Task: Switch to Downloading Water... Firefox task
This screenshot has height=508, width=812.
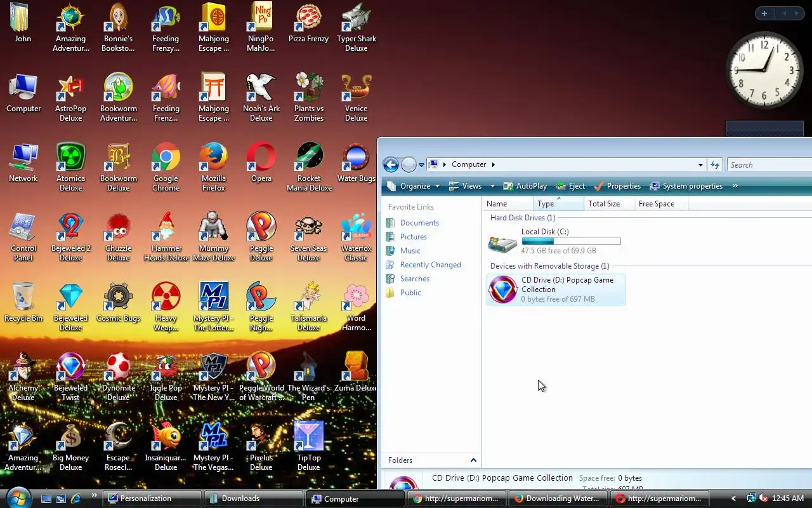Action: 557,498
